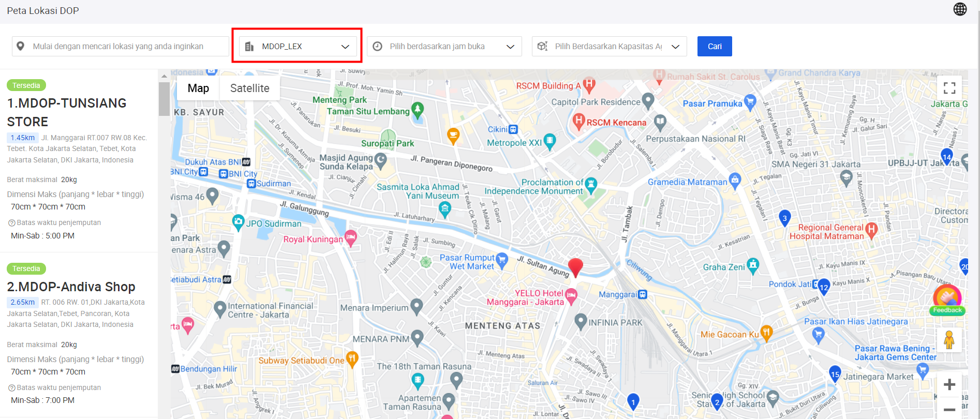Screen dimensions: 980x419
Task: Click Taman Situ Lembang park marker
Action: tap(418, 110)
